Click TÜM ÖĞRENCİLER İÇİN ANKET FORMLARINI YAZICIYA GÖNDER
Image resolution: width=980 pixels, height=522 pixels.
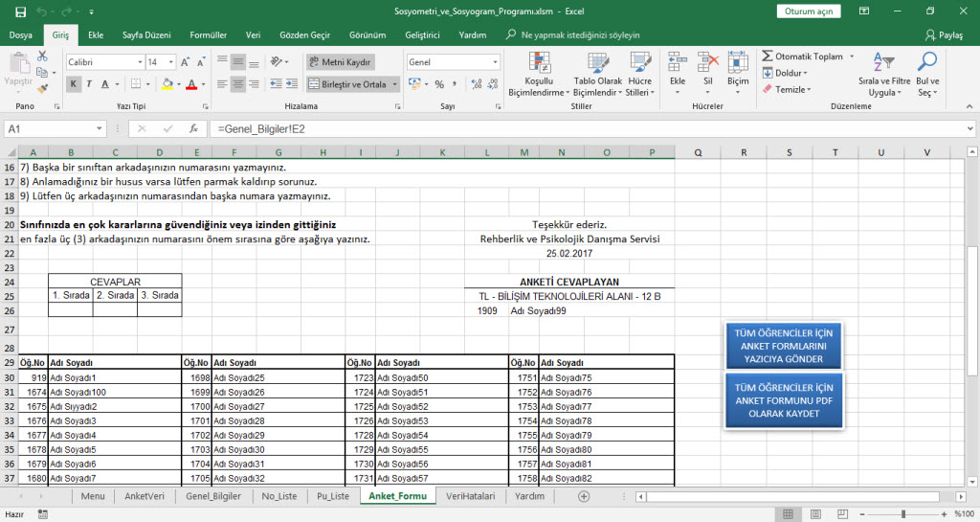pyautogui.click(x=784, y=346)
